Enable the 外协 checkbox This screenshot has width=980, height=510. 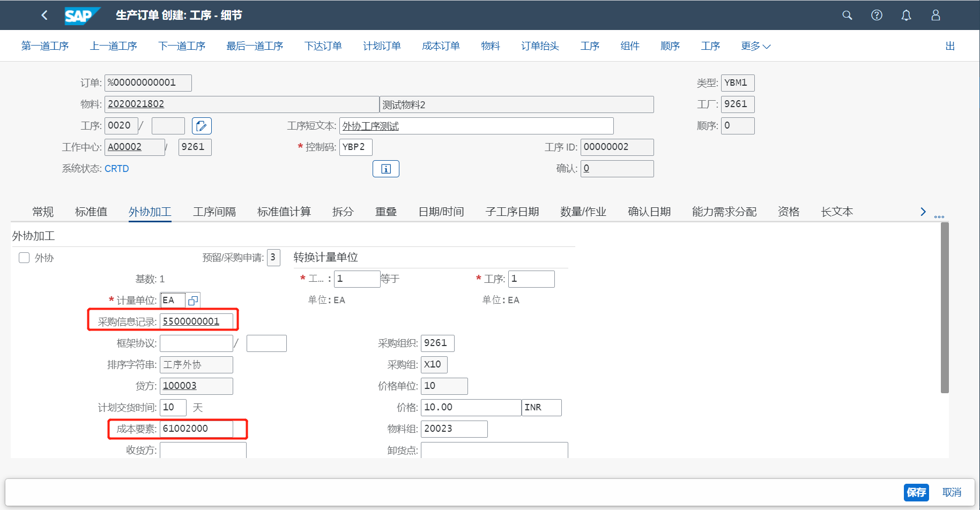pos(24,258)
